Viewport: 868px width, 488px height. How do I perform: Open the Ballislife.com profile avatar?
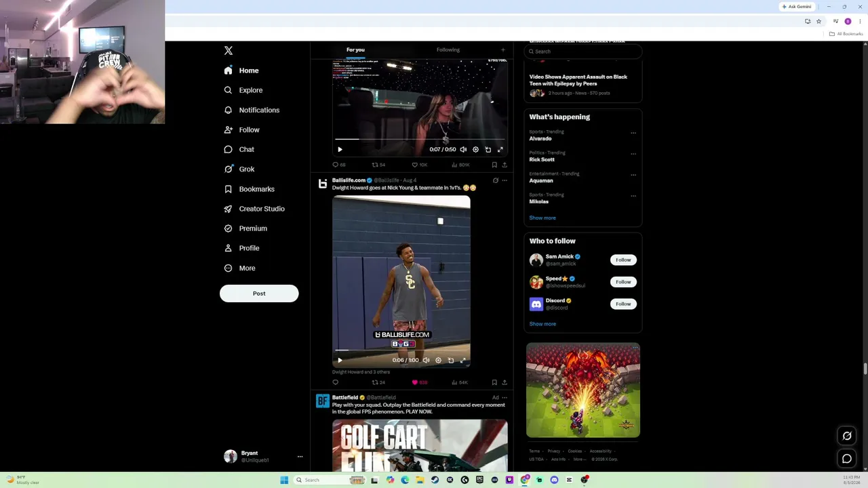[323, 184]
